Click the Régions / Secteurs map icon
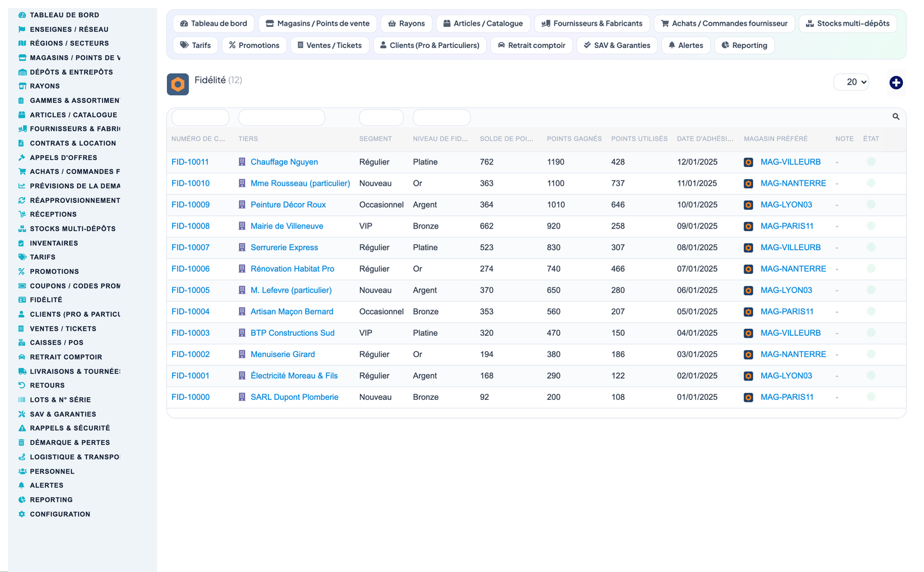This screenshot has height=572, width=924. pyautogui.click(x=22, y=44)
